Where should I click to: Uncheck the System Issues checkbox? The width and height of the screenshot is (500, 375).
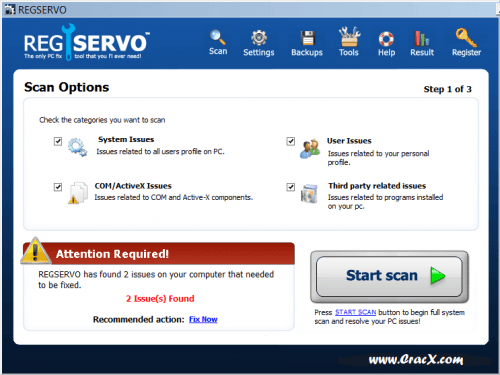coord(58,141)
